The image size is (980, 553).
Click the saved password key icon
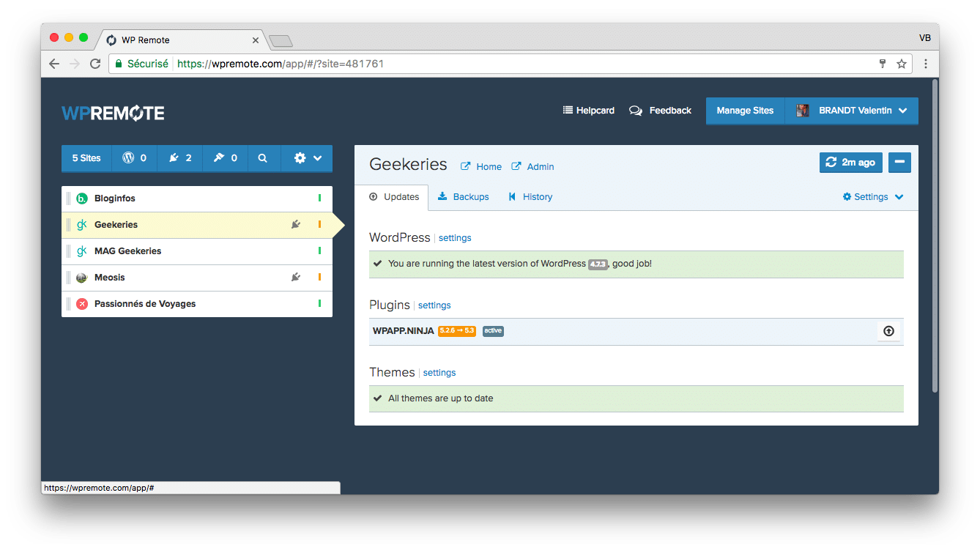coord(883,64)
